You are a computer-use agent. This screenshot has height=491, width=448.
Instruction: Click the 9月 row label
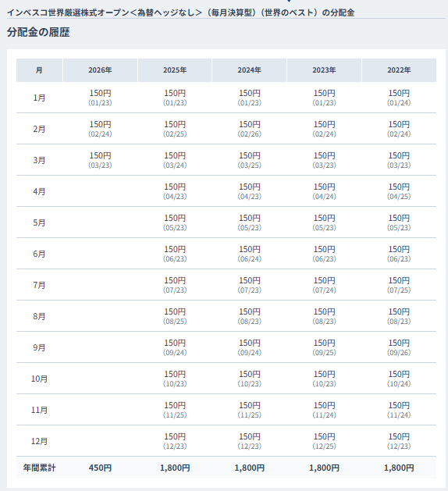tap(39, 347)
